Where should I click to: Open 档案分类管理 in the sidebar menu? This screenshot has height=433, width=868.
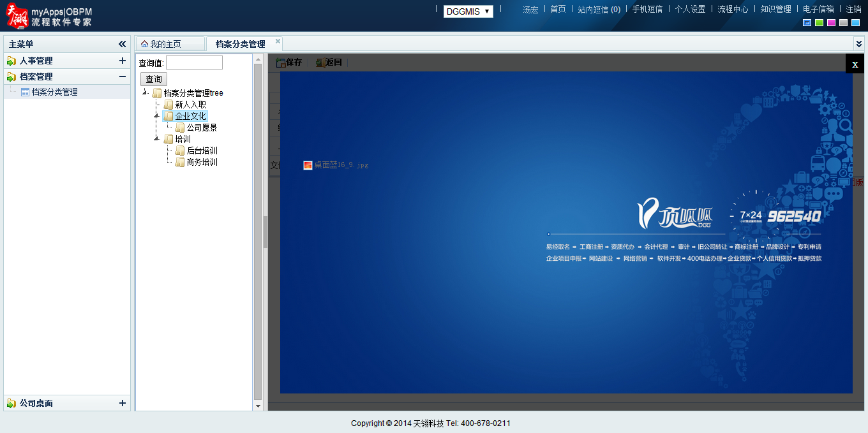[54, 92]
